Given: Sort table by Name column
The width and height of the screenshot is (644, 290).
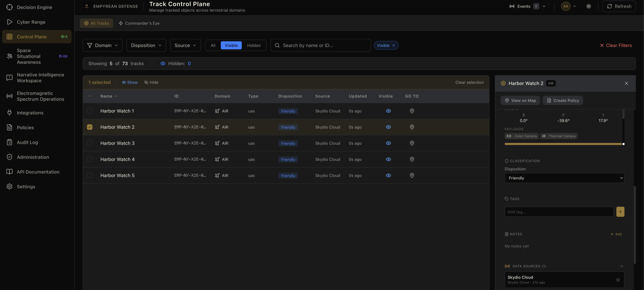Looking at the screenshot, I should [x=108, y=96].
